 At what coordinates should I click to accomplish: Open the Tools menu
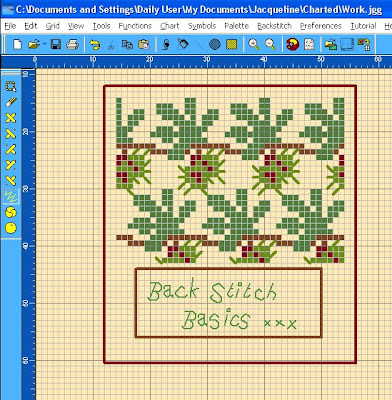point(101,26)
